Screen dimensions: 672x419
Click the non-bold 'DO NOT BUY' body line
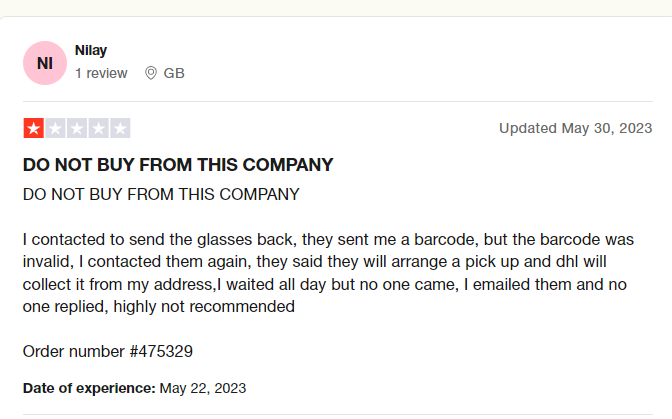(161, 193)
